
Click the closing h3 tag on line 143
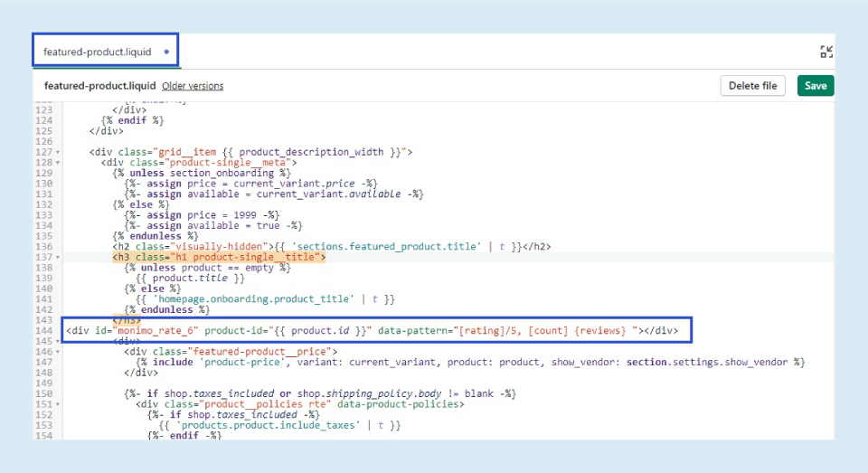point(127,320)
